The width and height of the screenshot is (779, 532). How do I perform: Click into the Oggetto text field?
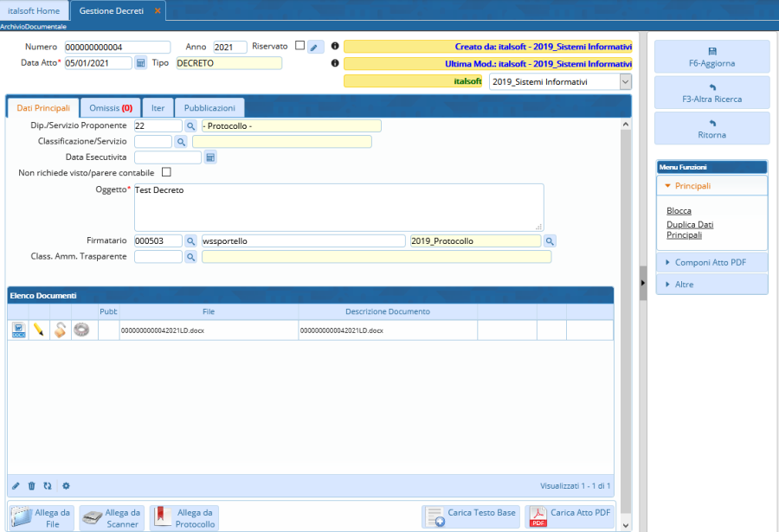338,206
